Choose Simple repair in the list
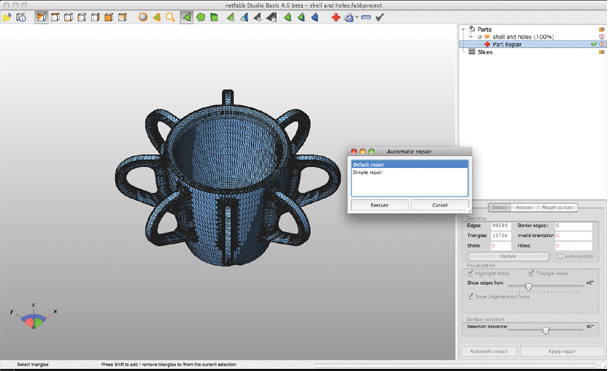608x371 pixels. click(410, 172)
